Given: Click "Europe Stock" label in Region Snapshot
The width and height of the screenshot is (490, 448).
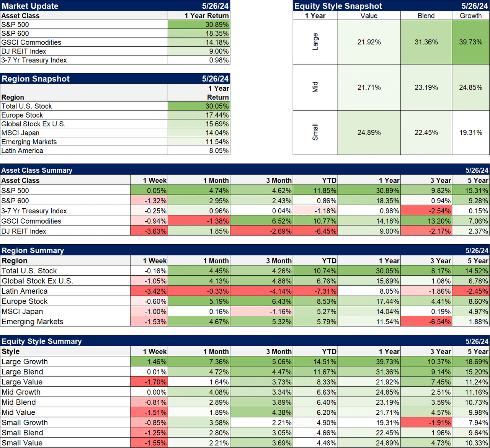Looking at the screenshot, I should [x=22, y=115].
